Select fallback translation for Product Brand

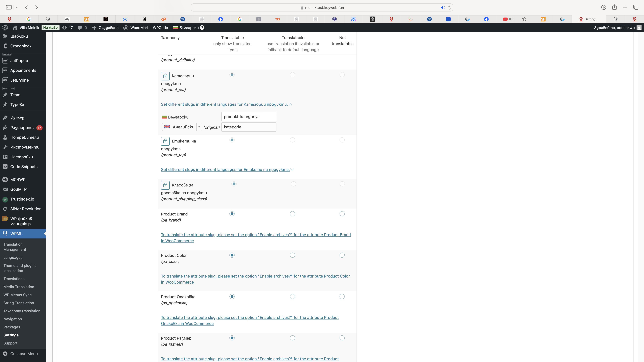(293, 214)
